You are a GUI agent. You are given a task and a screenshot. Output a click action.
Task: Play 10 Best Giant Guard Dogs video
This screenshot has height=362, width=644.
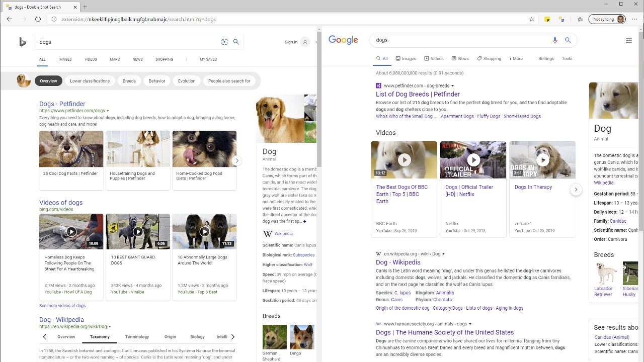coord(138,232)
